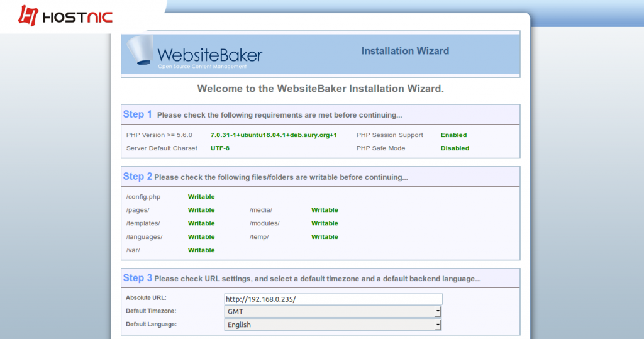Viewport: 644px width, 339px height.
Task: Click the /pages/ folder entry
Action: tap(138, 210)
